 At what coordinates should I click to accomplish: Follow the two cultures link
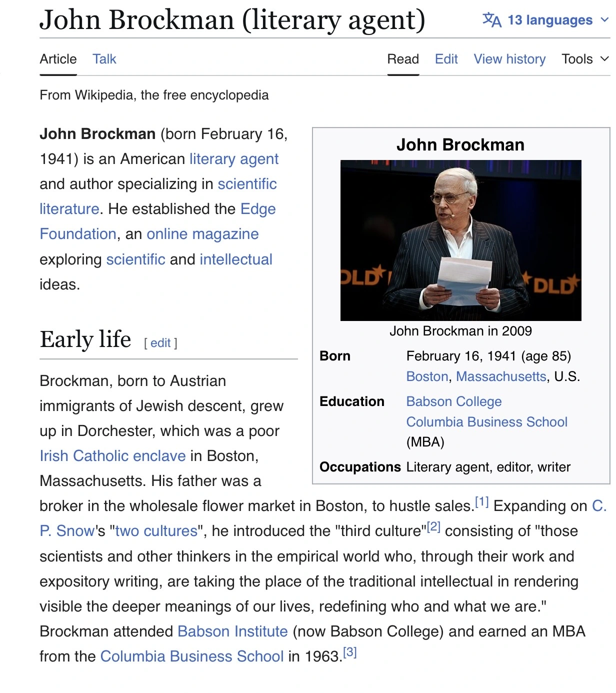click(x=156, y=531)
